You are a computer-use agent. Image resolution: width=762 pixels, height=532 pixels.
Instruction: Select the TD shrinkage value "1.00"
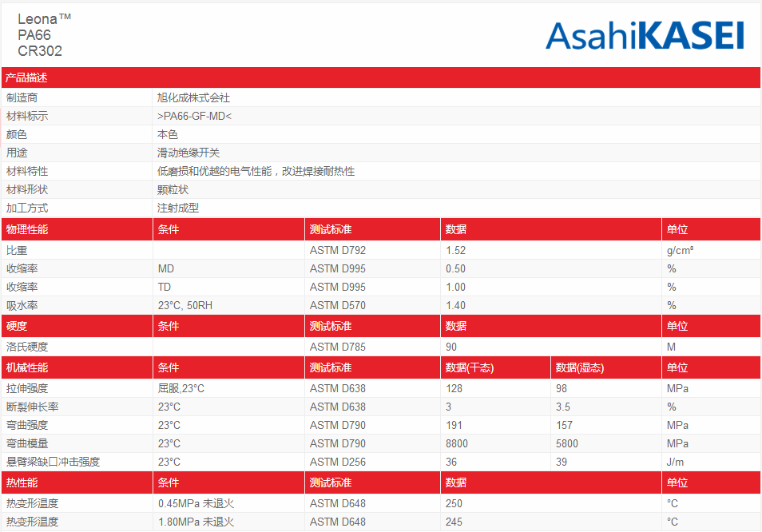456,287
